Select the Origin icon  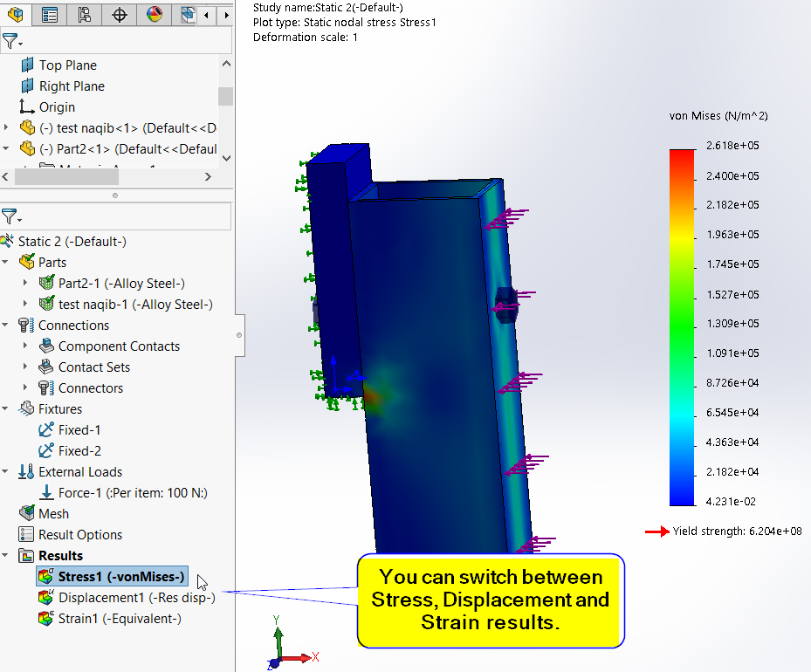tap(27, 106)
